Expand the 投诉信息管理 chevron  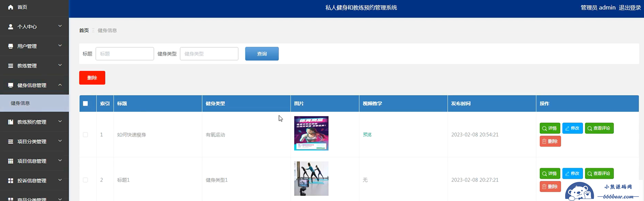pos(60,180)
